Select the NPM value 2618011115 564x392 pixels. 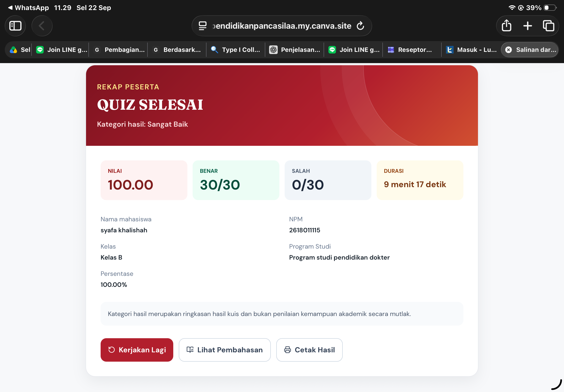pos(304,230)
